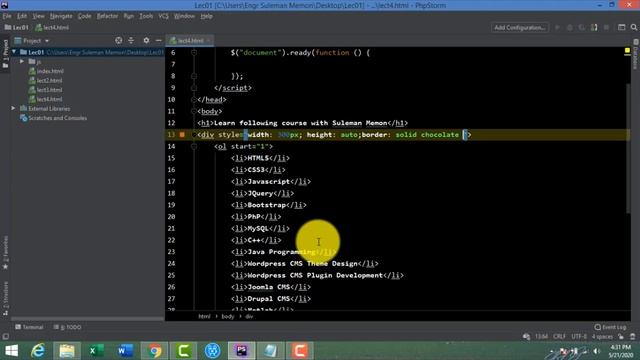Click the UTF-8 encoding status entry

click(579, 337)
